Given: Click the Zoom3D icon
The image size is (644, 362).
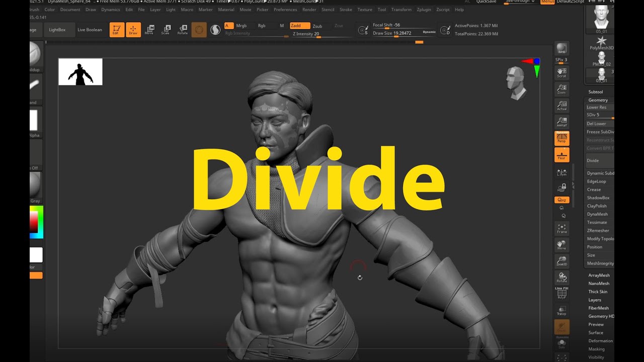Looking at the screenshot, I should (x=562, y=261).
